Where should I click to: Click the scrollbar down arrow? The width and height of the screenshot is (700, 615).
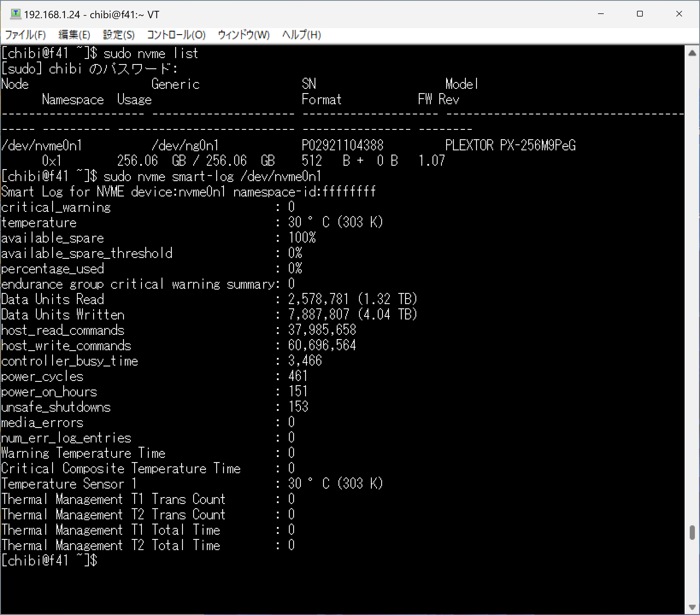pos(692,607)
